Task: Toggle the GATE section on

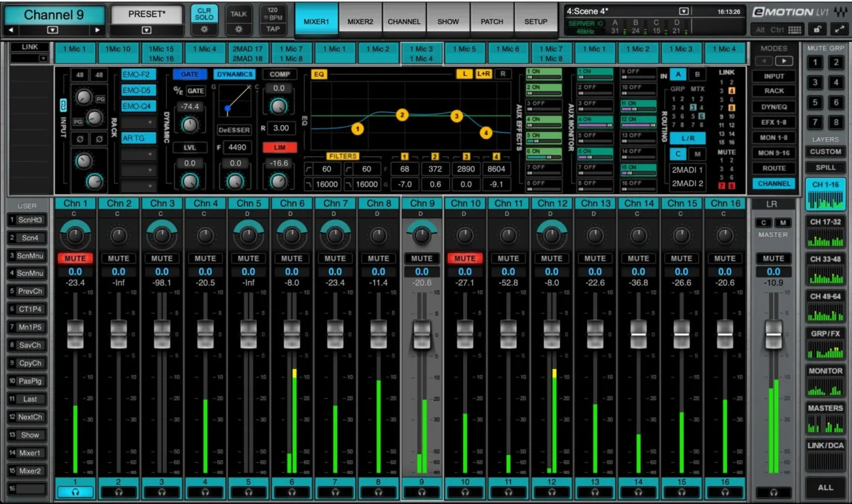Action: 190,74
